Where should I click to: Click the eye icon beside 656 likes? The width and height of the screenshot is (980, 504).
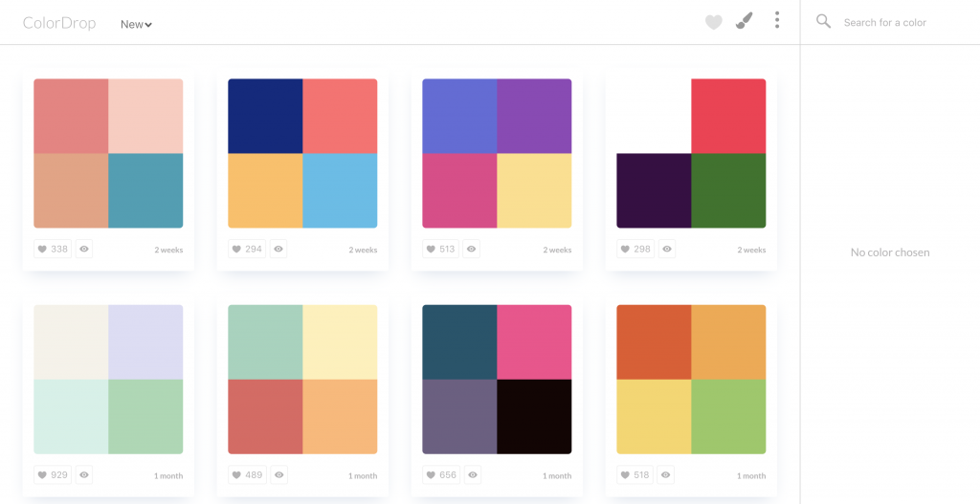(x=473, y=474)
